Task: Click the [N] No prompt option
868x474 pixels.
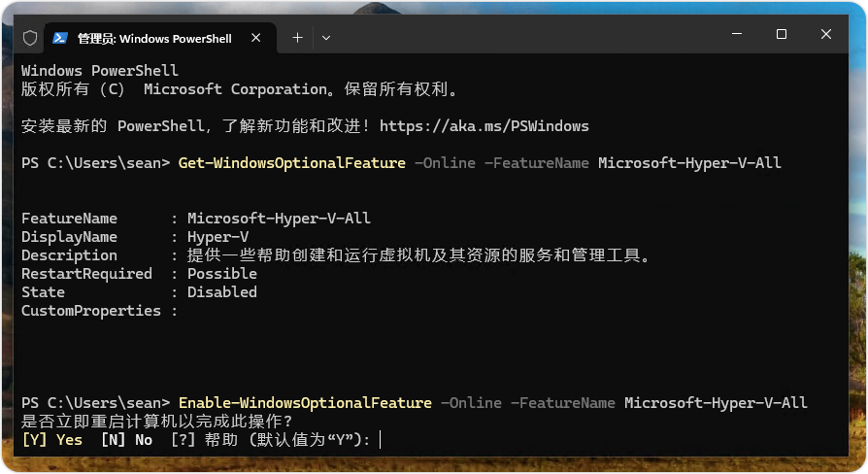Action: [x=127, y=440]
